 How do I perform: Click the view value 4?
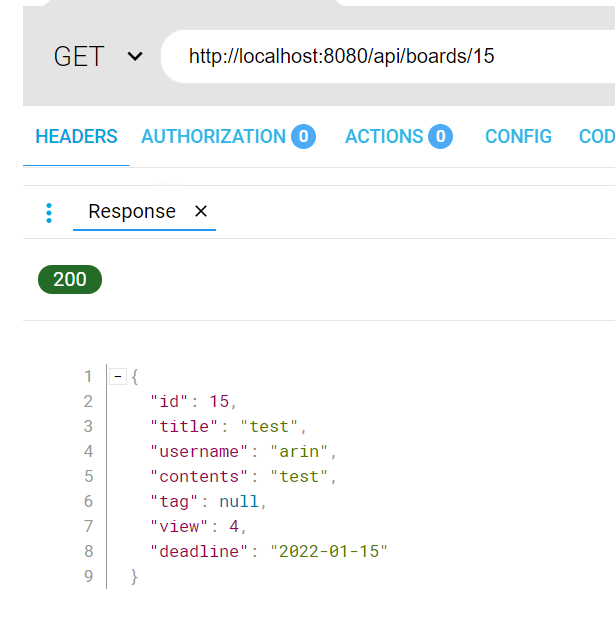click(234, 527)
